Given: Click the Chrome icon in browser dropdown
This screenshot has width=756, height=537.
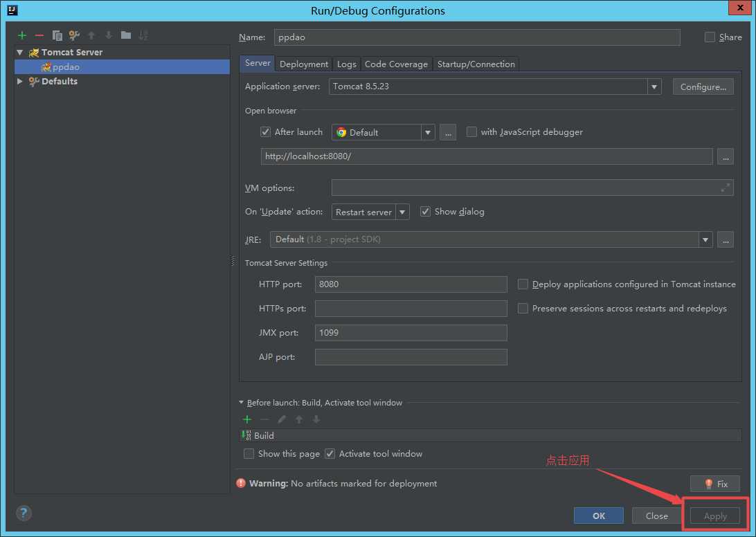Looking at the screenshot, I should 341,132.
